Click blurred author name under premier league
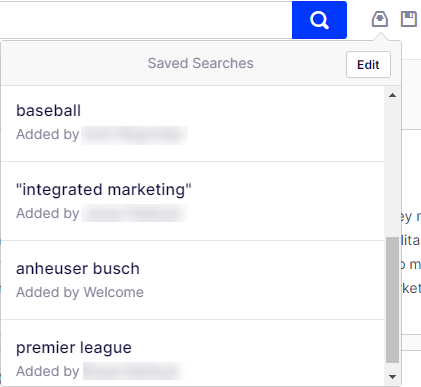This screenshot has height=387, width=421. [133, 371]
